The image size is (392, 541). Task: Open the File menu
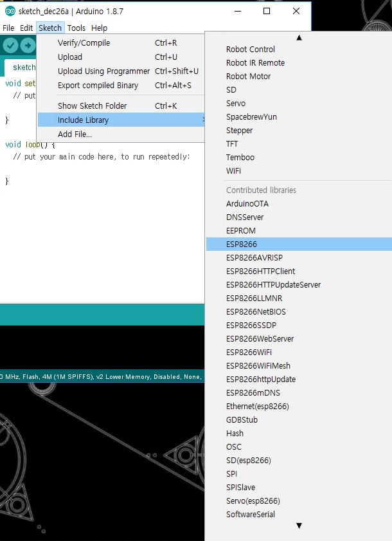[8, 28]
